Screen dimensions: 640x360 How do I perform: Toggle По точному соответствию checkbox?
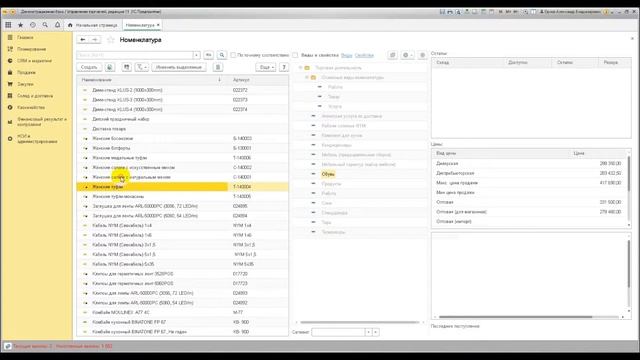coord(233,55)
